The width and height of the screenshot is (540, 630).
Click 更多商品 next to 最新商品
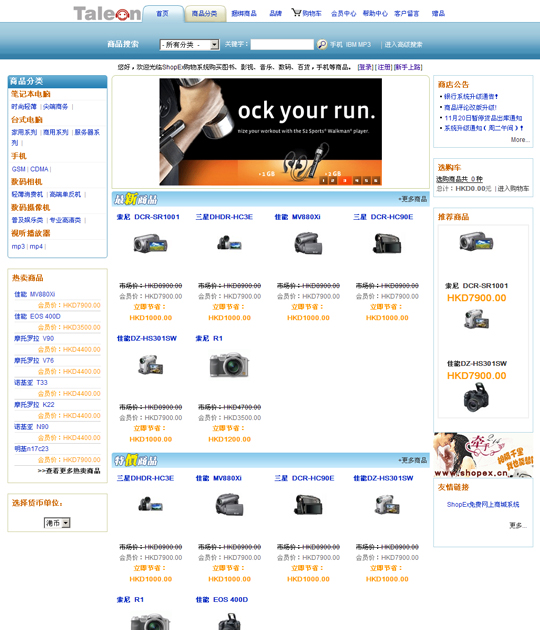pos(413,199)
